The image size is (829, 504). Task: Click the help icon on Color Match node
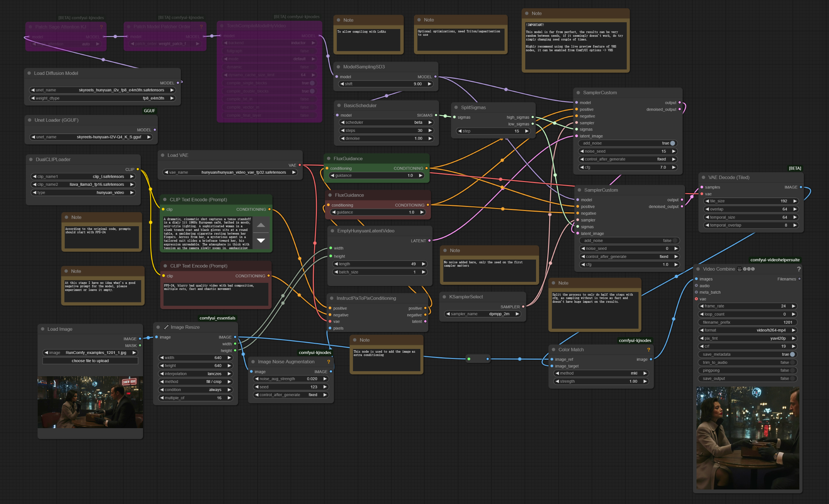point(648,350)
